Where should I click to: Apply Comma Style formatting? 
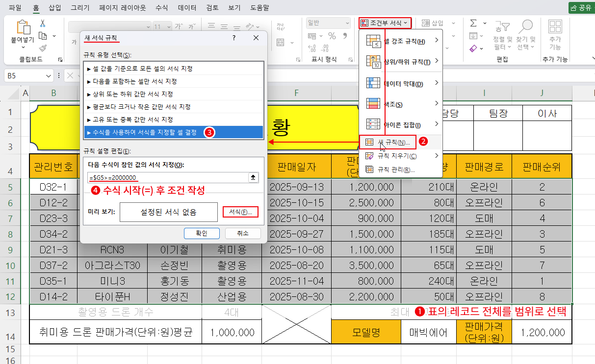point(345,36)
